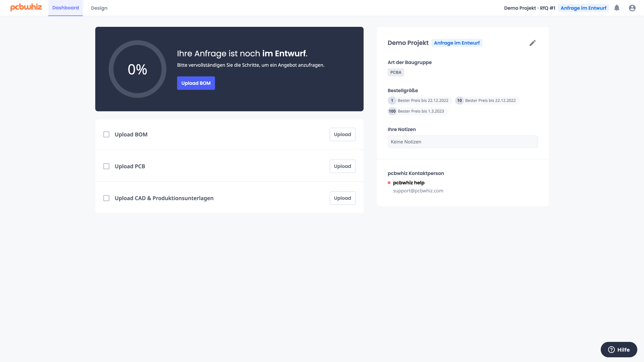Screen dimensions: 644x362
Task: Click Anfrage im Entwurf badge beside Demo Projekt
Action: [457, 43]
